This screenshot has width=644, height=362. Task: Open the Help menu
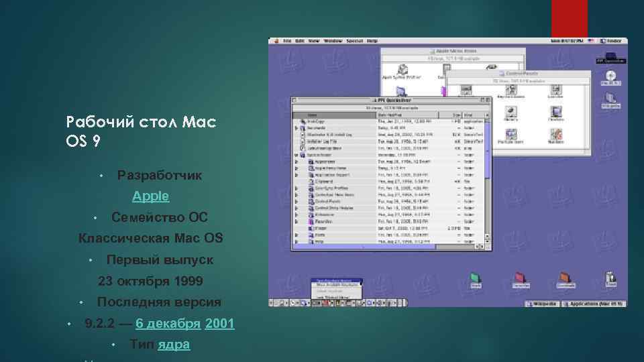click(x=372, y=41)
